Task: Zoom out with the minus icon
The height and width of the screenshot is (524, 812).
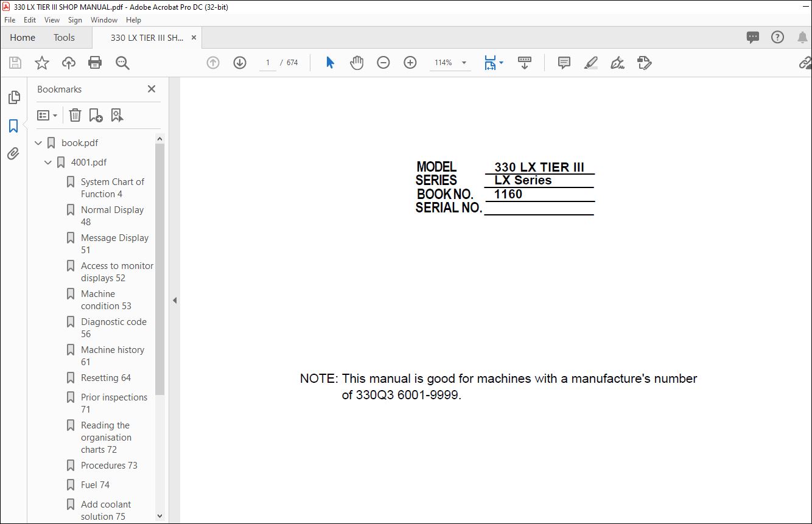Action: pyautogui.click(x=383, y=63)
